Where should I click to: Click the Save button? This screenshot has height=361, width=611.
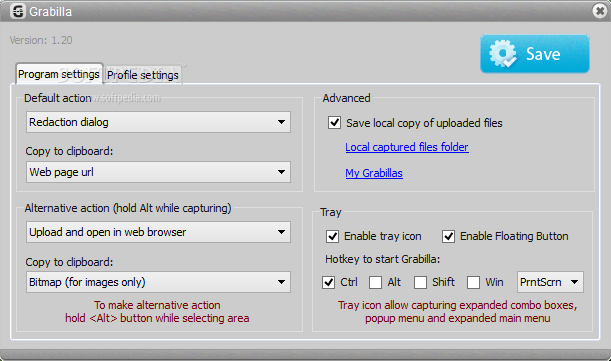click(535, 54)
